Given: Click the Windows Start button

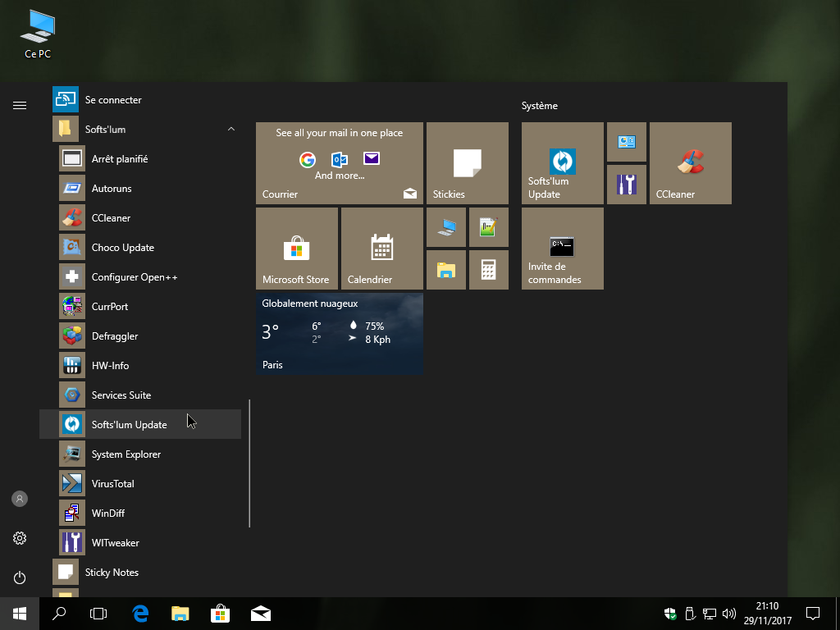Looking at the screenshot, I should pos(20,614).
